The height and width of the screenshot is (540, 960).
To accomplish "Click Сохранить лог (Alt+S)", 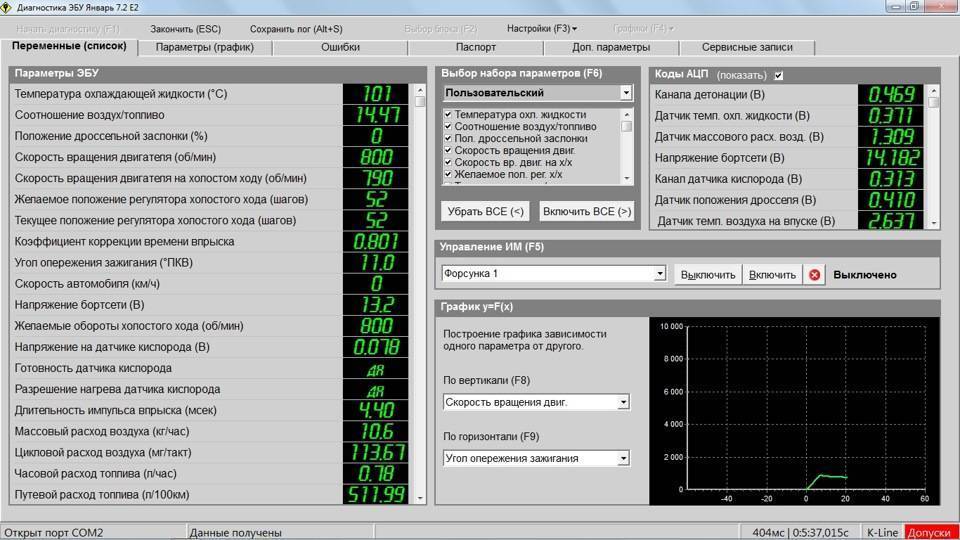I will click(x=296, y=29).
